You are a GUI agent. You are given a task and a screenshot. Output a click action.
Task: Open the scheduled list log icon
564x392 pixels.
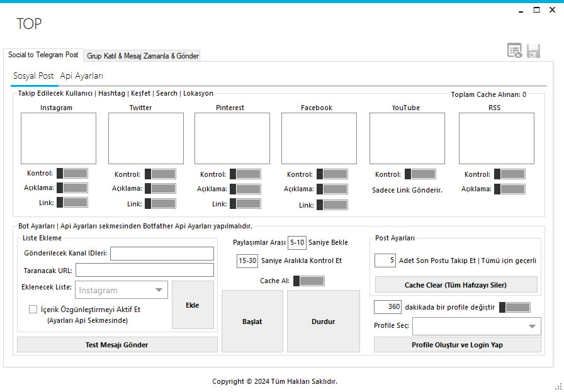tap(515, 51)
